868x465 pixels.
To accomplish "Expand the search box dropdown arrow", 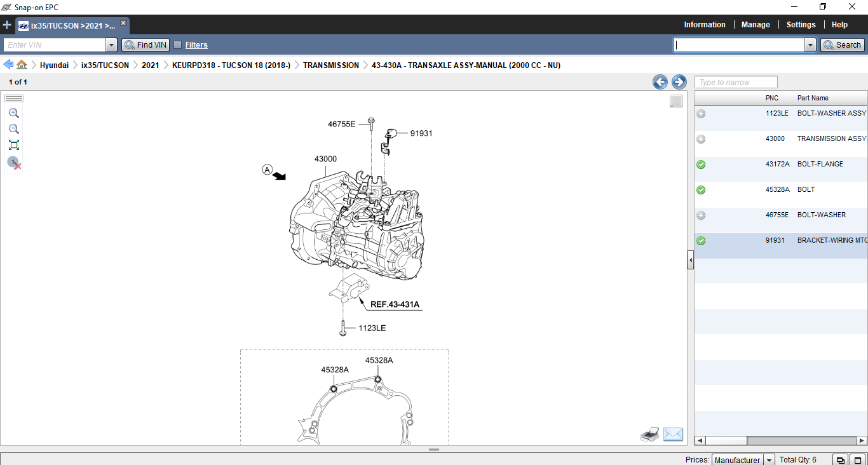I will [810, 45].
